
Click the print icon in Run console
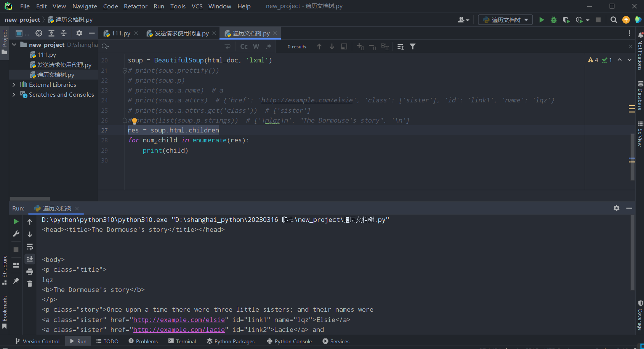pos(30,271)
